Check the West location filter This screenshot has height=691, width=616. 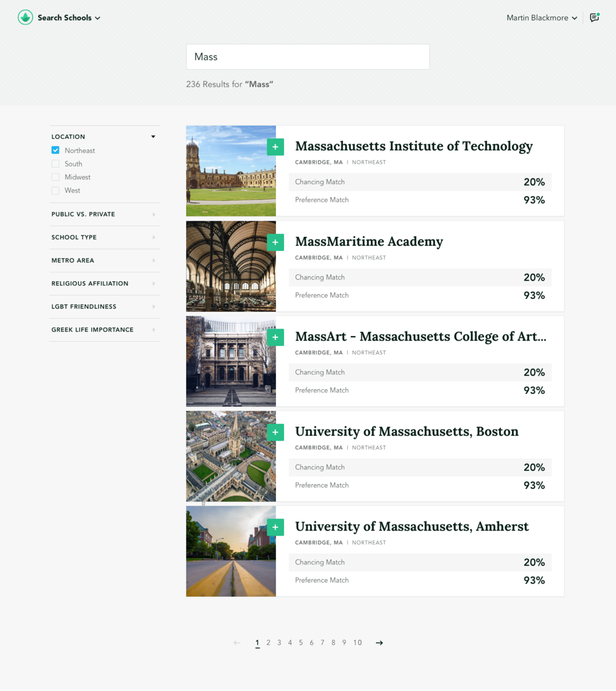[55, 190]
